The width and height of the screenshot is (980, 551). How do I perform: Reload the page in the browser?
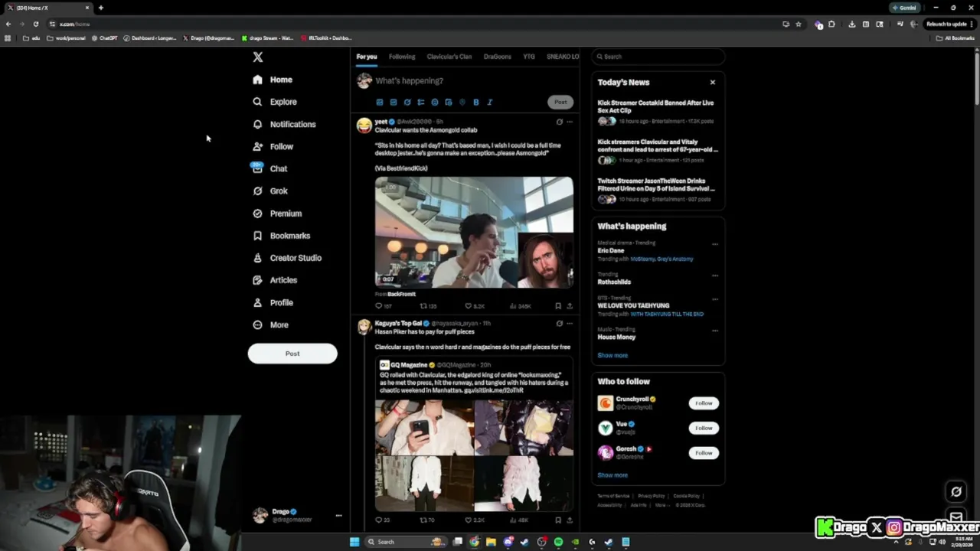35,24
